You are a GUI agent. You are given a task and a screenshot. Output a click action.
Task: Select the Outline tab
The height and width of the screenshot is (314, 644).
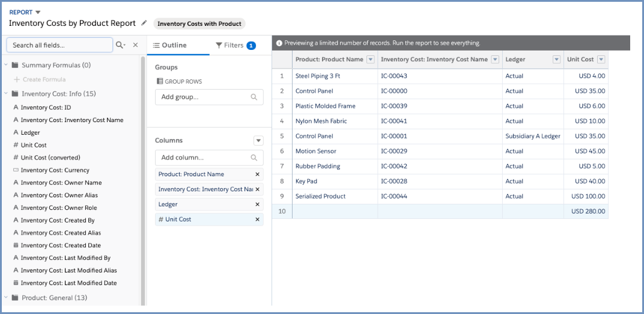169,45
